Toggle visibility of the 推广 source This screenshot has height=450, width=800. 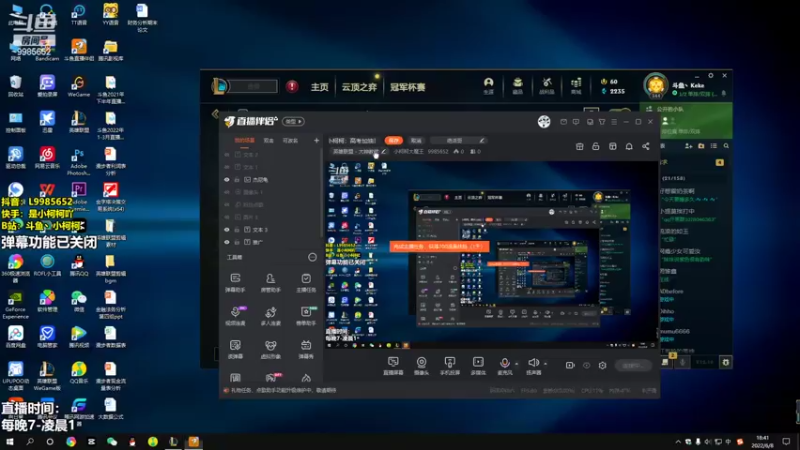coord(227,242)
